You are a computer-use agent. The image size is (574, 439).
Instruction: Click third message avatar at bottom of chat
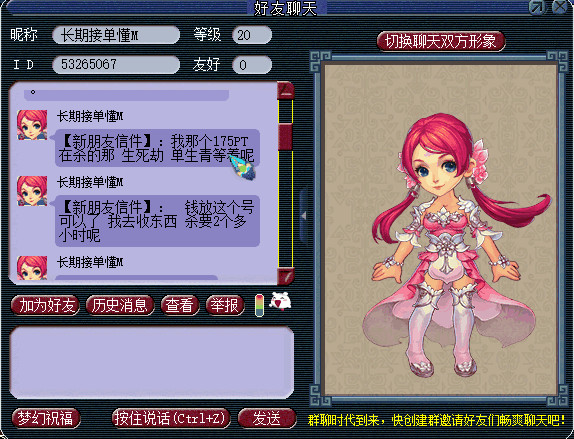pyautogui.click(x=32, y=268)
